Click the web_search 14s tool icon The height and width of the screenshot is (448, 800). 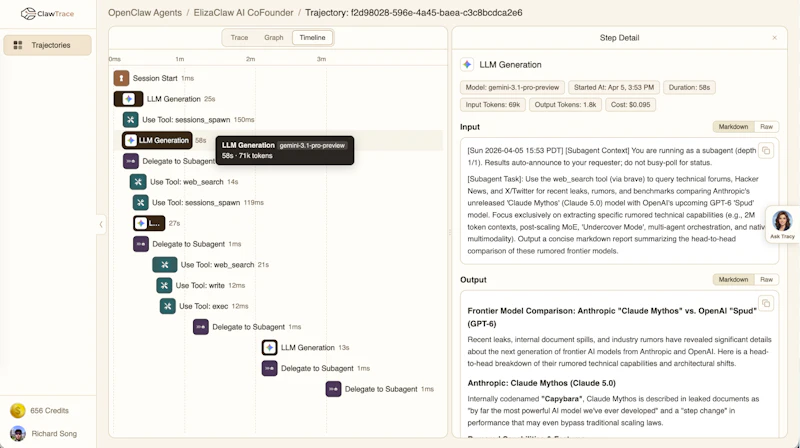click(x=138, y=182)
